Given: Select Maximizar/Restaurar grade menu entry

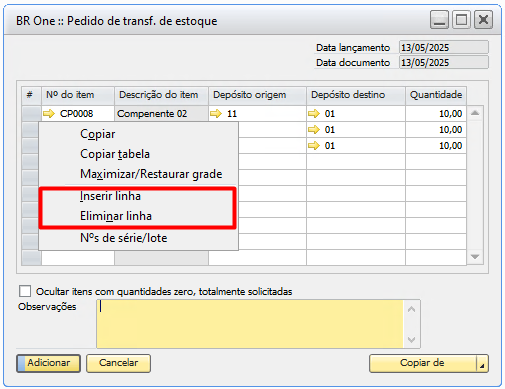Looking at the screenshot, I should tap(138, 174).
